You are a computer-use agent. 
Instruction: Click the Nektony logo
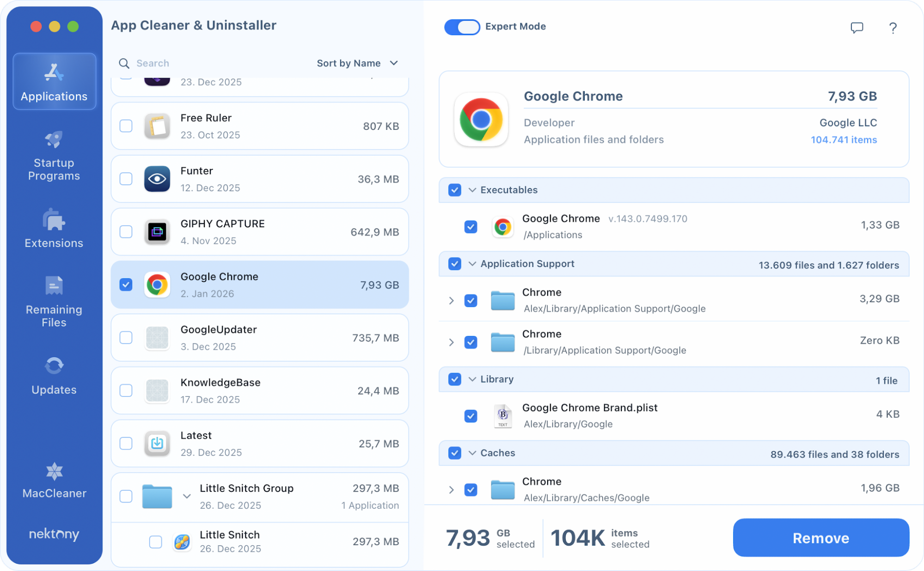click(54, 534)
